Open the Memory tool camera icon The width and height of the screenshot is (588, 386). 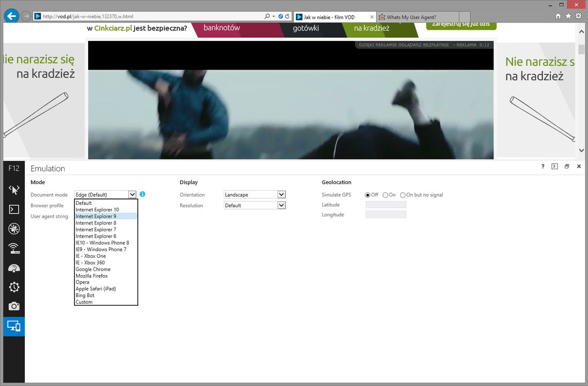[14, 307]
